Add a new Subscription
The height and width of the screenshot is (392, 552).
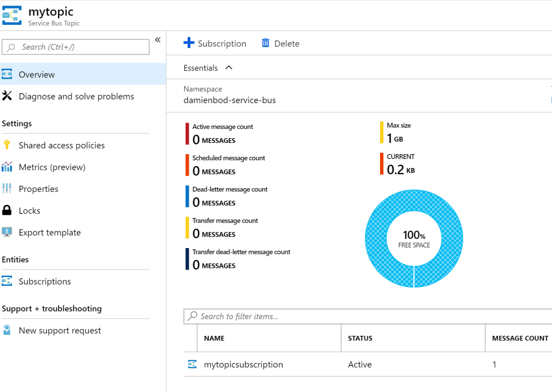coord(215,43)
